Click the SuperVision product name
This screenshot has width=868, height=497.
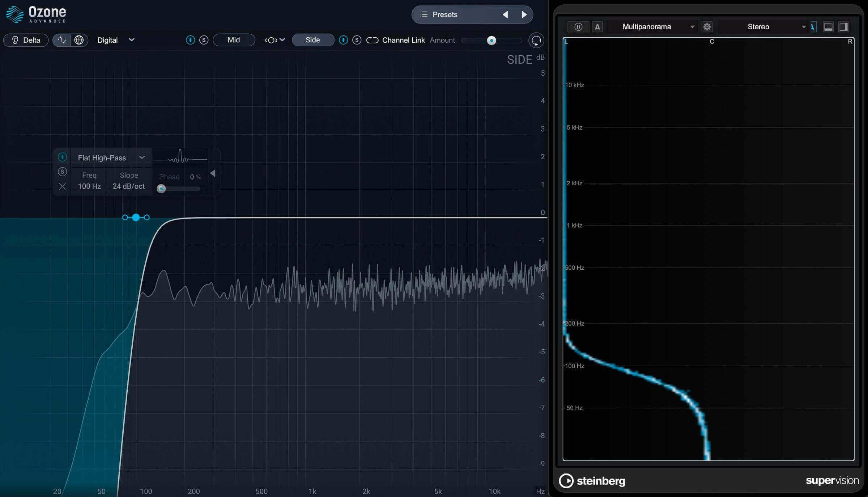pos(832,481)
